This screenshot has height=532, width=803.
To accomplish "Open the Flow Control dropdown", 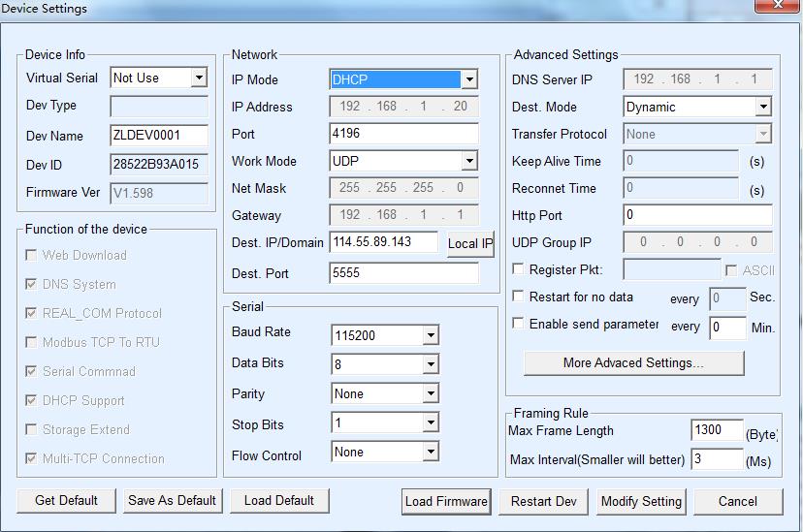I will 430,452.
